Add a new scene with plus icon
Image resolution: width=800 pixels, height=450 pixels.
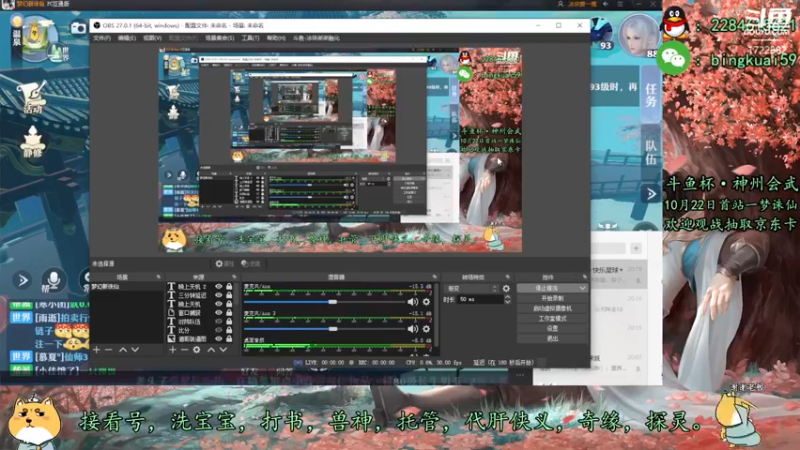(96, 350)
